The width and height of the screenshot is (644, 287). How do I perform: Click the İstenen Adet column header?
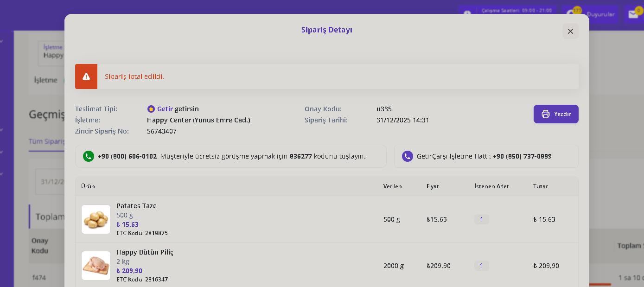[x=491, y=186]
